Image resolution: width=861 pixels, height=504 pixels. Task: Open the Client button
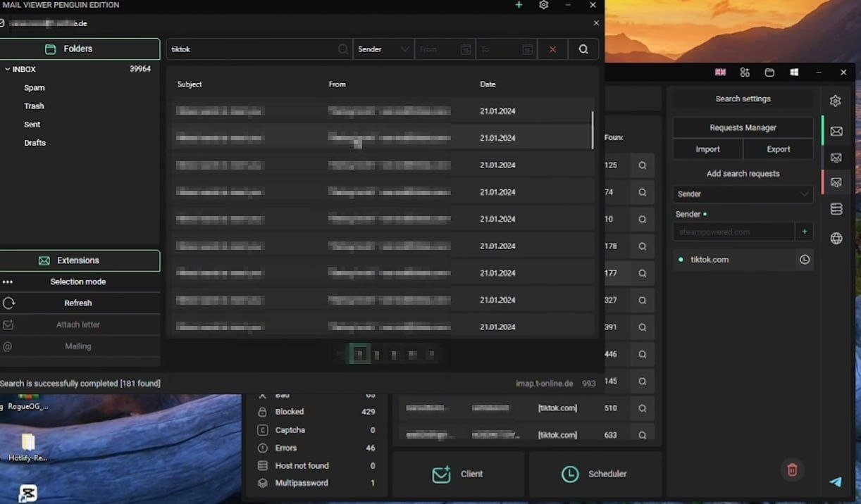(x=459, y=474)
